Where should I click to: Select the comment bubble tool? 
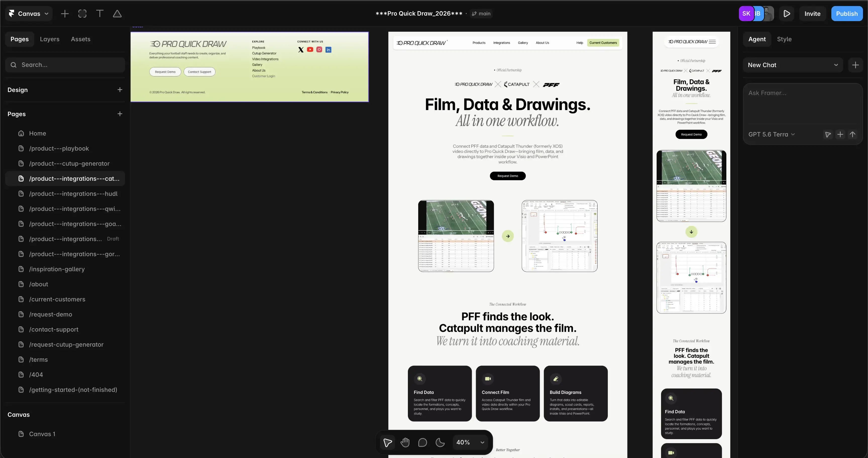click(422, 442)
